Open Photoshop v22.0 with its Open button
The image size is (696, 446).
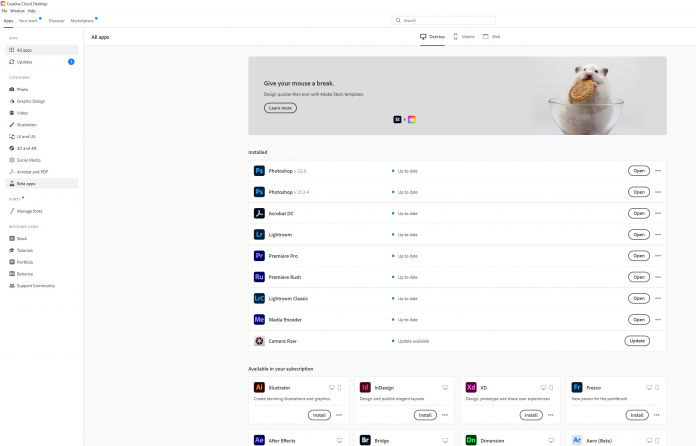point(639,171)
